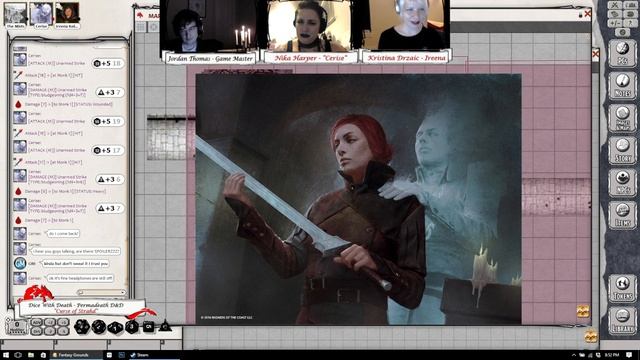This screenshot has height=360, width=640.
Task: Open the Tokens sidebar button
Action: pyautogui.click(x=622, y=288)
